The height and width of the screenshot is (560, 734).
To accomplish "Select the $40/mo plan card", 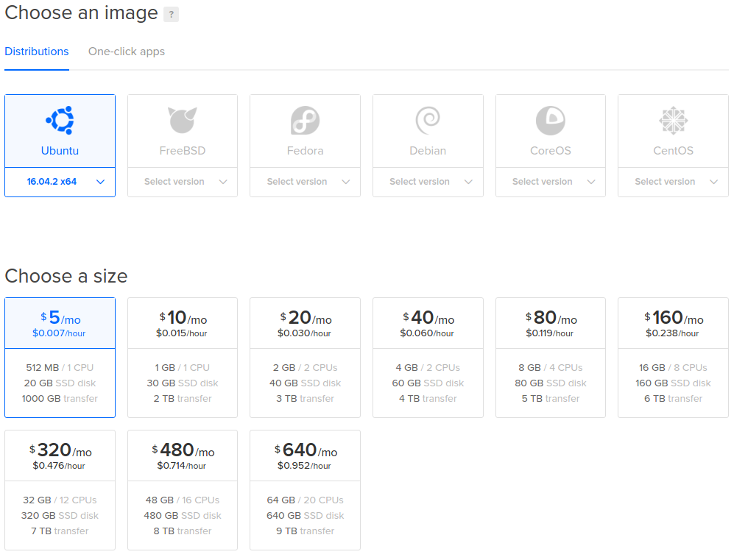I will [x=428, y=357].
